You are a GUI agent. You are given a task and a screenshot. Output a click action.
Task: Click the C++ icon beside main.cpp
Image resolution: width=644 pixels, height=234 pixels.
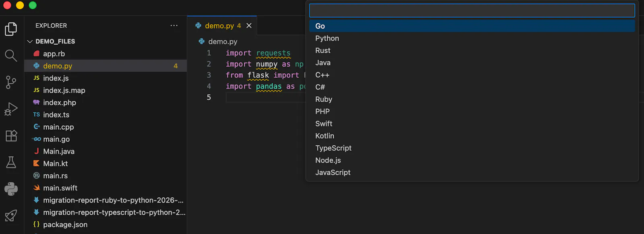[37, 127]
